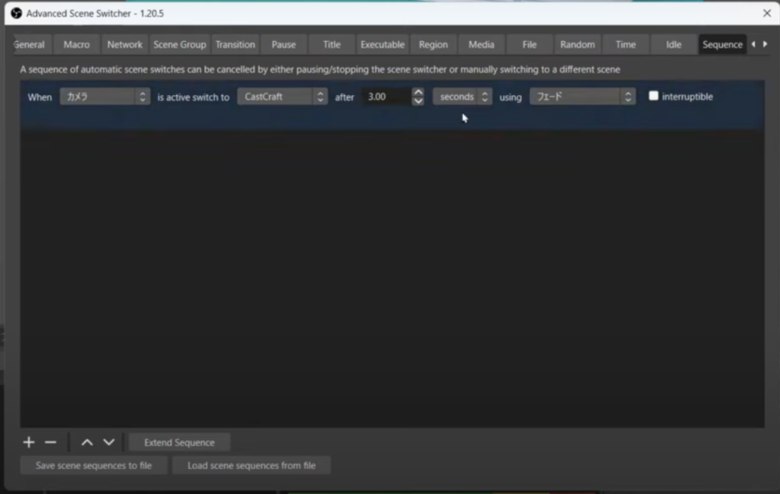Open the Scene Group tab
The image size is (780, 494).
[x=179, y=44]
